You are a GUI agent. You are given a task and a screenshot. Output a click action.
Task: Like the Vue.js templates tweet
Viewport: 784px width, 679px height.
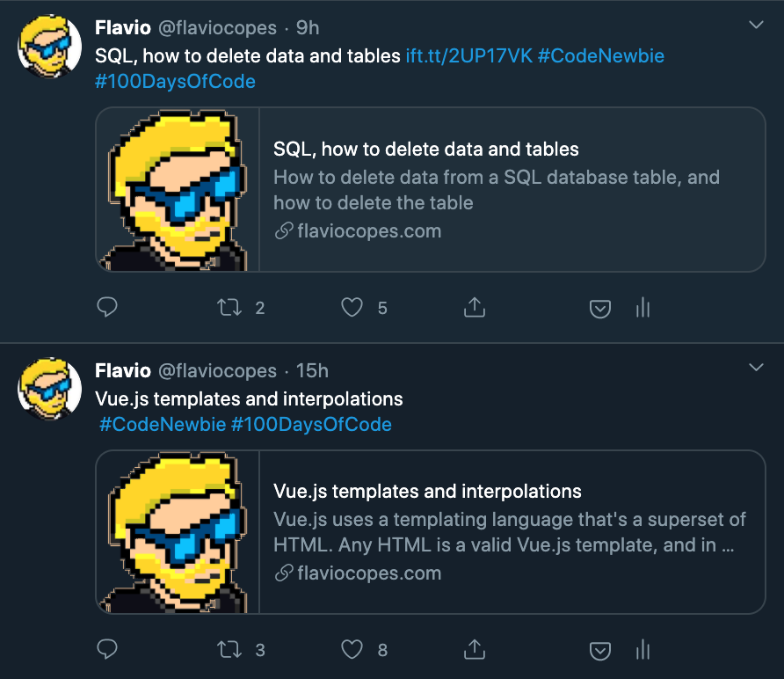tap(352, 649)
